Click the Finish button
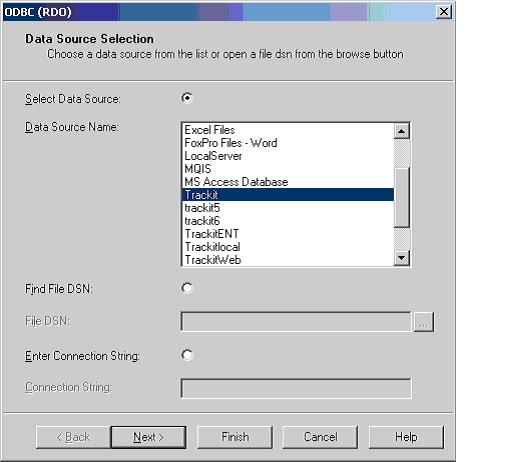The height and width of the screenshot is (462, 512). coord(235,437)
